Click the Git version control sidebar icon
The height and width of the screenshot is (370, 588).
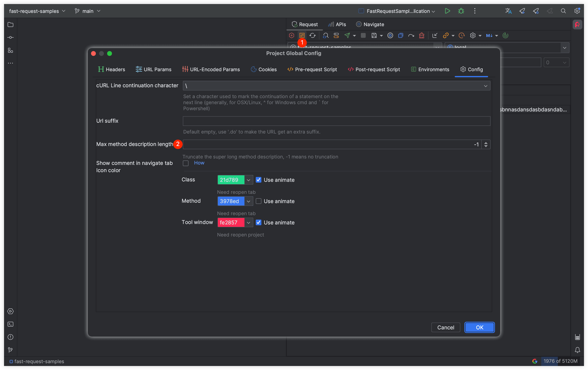pyautogui.click(x=10, y=350)
